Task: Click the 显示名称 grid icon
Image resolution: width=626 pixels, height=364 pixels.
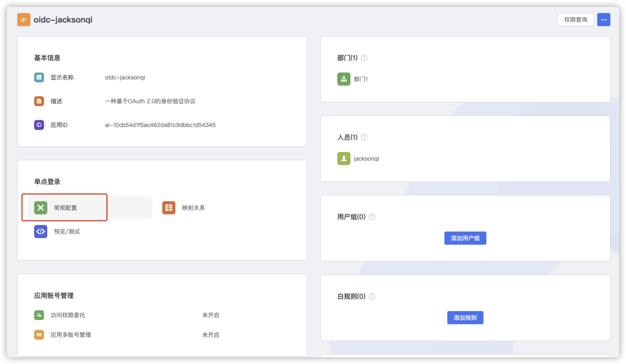Action: click(x=39, y=77)
